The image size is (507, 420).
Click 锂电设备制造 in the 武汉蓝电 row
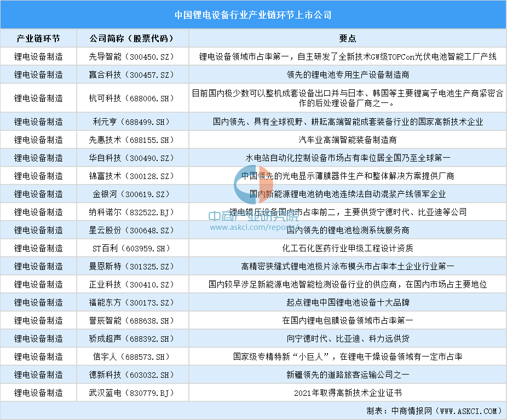pos(38,394)
